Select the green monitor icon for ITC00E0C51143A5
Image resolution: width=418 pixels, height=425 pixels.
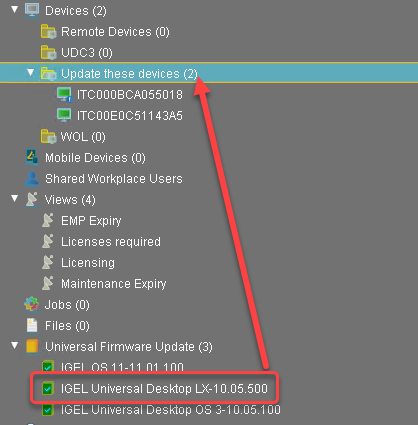[x=64, y=115]
